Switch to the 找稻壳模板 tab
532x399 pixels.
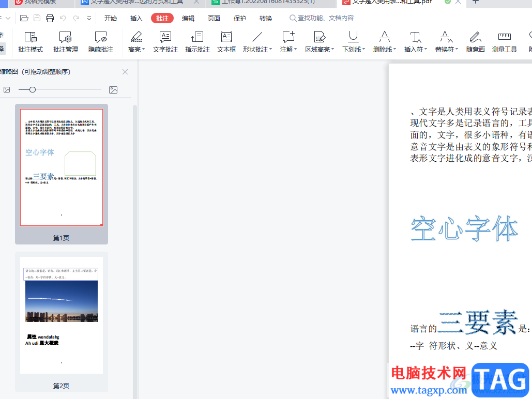[40, 2]
